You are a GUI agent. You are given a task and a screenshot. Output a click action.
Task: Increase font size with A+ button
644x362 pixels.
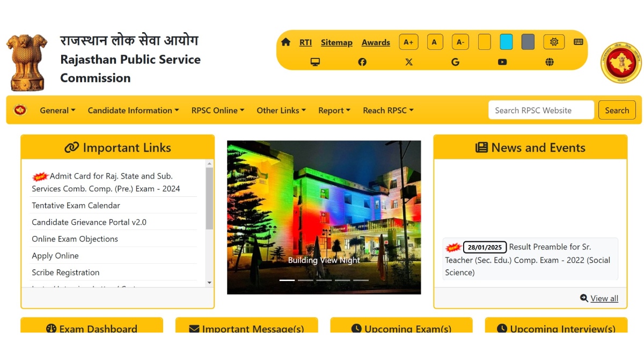point(408,42)
